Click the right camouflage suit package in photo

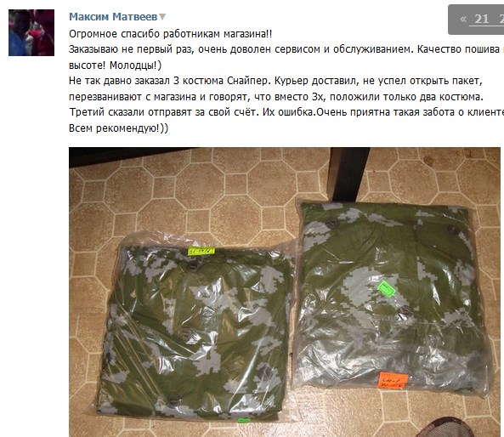[394, 298]
